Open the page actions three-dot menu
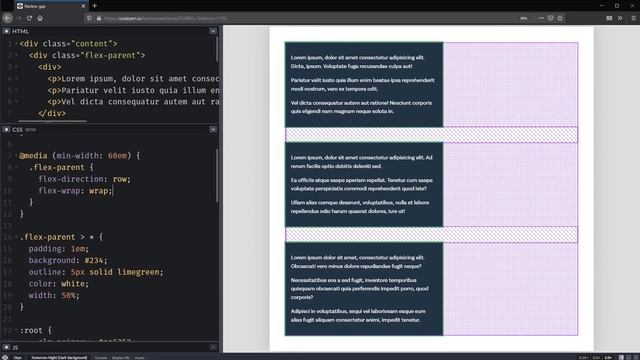Screen dimensions: 640x360 541,18
